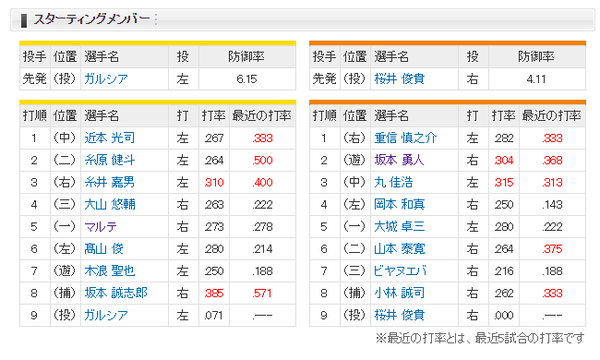
Task: Select batting average .385
Action: tap(214, 293)
